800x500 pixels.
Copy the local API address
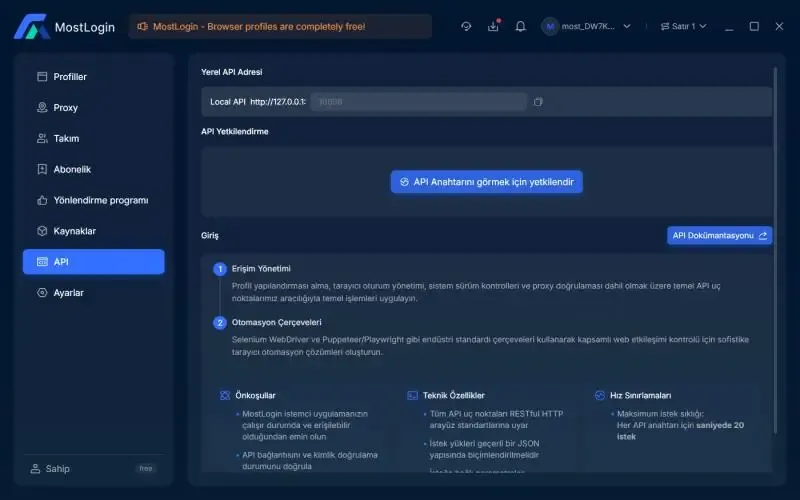(538, 102)
